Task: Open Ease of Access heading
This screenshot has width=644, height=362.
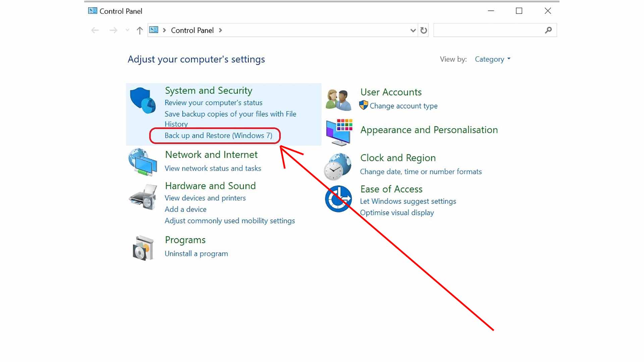Action: (391, 189)
